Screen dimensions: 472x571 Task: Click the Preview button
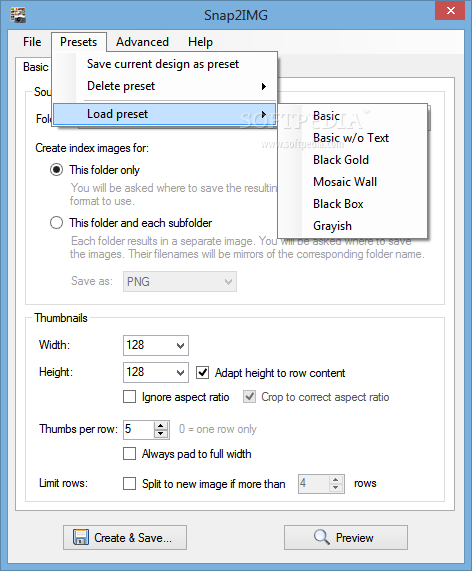[346, 537]
